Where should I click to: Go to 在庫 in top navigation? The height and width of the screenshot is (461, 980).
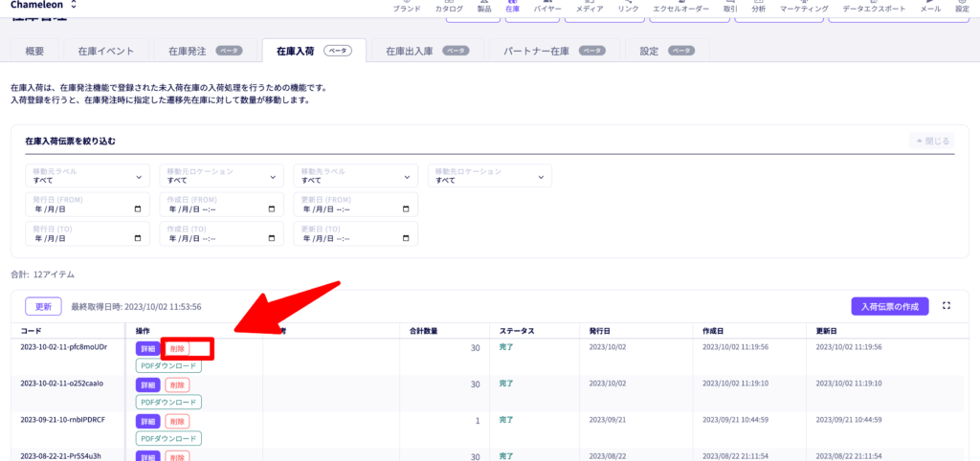pos(513,8)
